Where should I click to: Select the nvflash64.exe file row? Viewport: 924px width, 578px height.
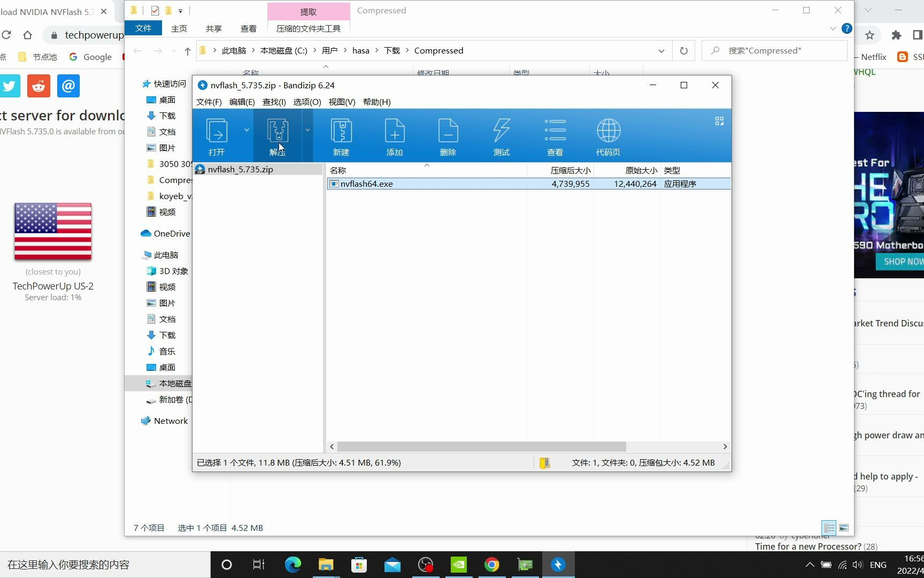click(x=528, y=184)
